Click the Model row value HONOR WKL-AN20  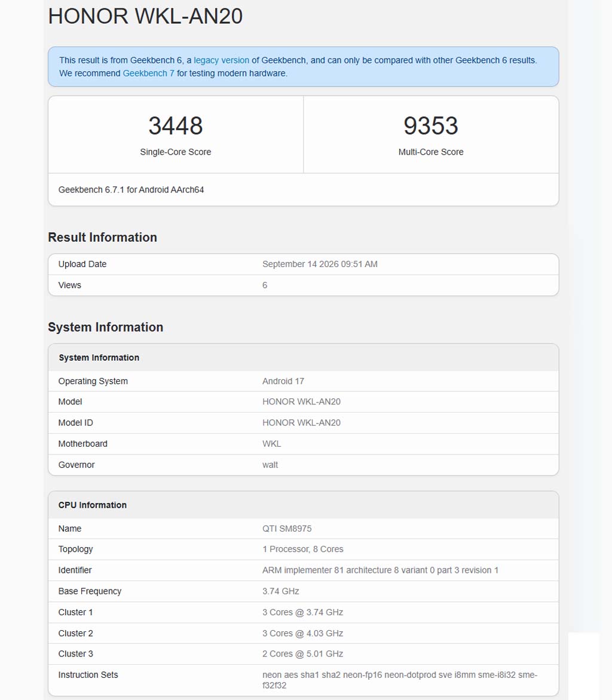[x=302, y=402]
